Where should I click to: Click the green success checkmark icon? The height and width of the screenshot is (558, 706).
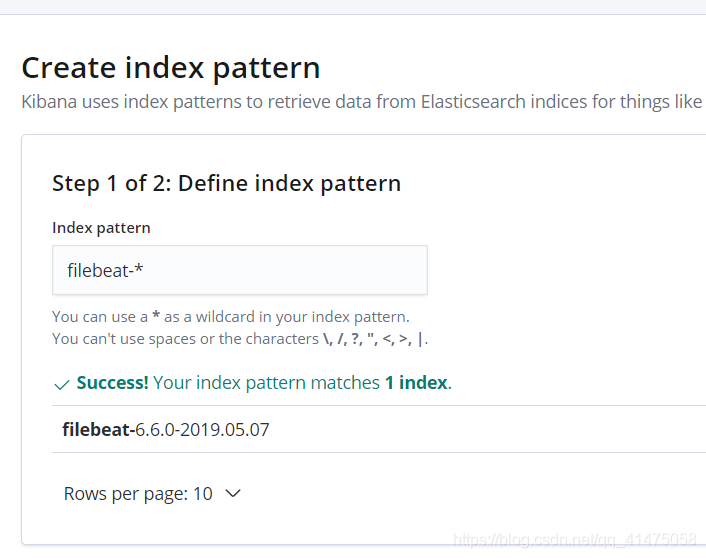pos(62,385)
